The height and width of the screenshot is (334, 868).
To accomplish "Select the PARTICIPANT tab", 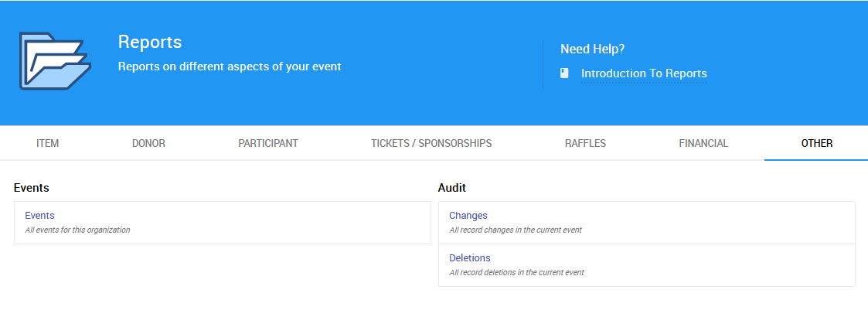I will (x=268, y=143).
